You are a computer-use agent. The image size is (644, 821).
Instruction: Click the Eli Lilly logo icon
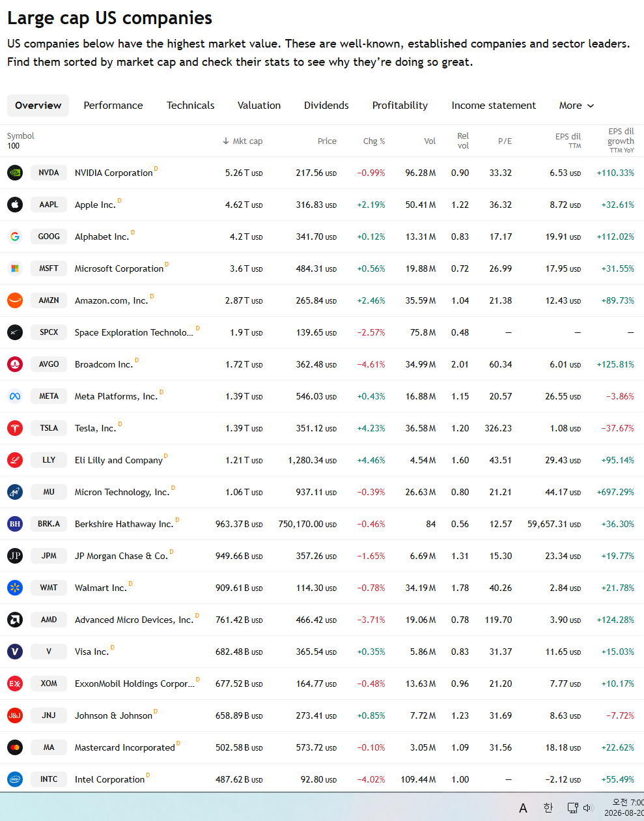tap(15, 460)
